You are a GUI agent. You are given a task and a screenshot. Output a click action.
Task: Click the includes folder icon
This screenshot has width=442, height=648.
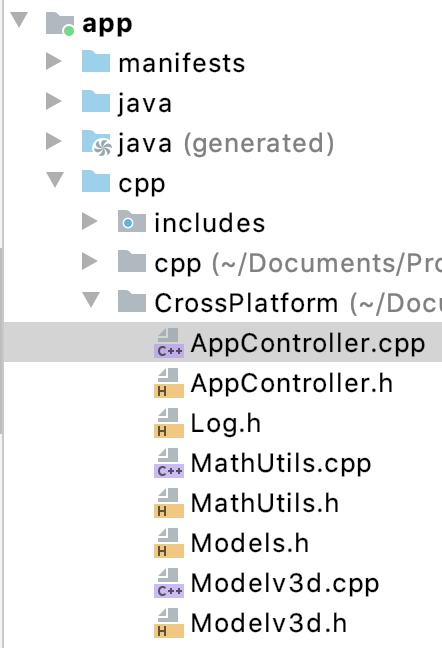(132, 222)
